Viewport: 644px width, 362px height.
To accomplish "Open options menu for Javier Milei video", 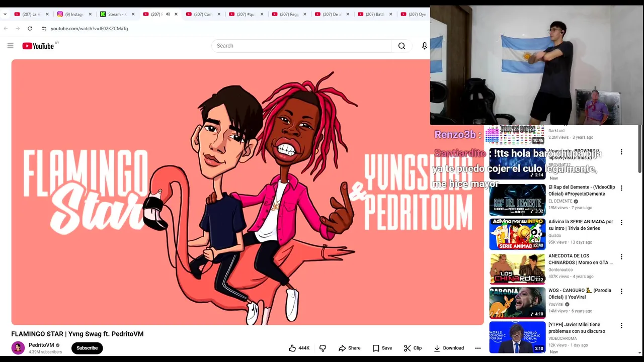I will coord(621,325).
